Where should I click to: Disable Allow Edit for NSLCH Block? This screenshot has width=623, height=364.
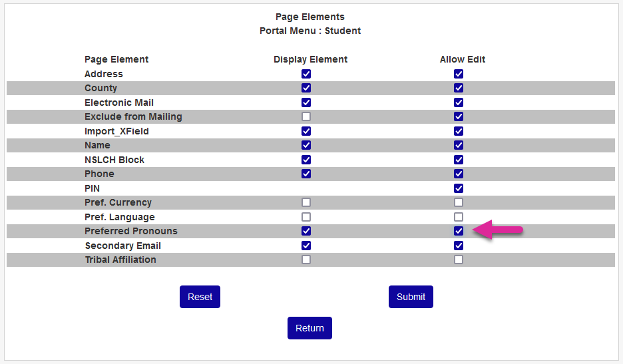point(459,160)
